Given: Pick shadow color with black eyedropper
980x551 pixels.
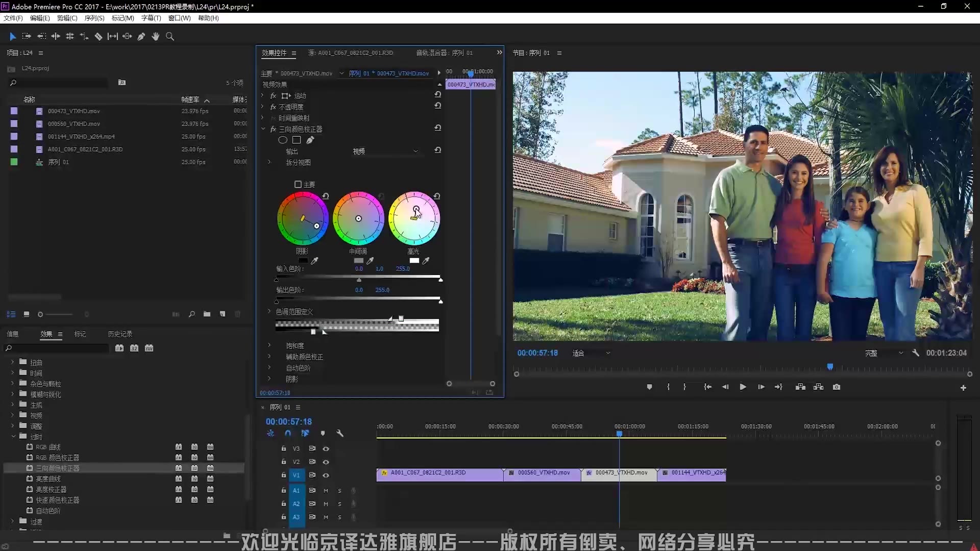Looking at the screenshot, I should pos(315,261).
